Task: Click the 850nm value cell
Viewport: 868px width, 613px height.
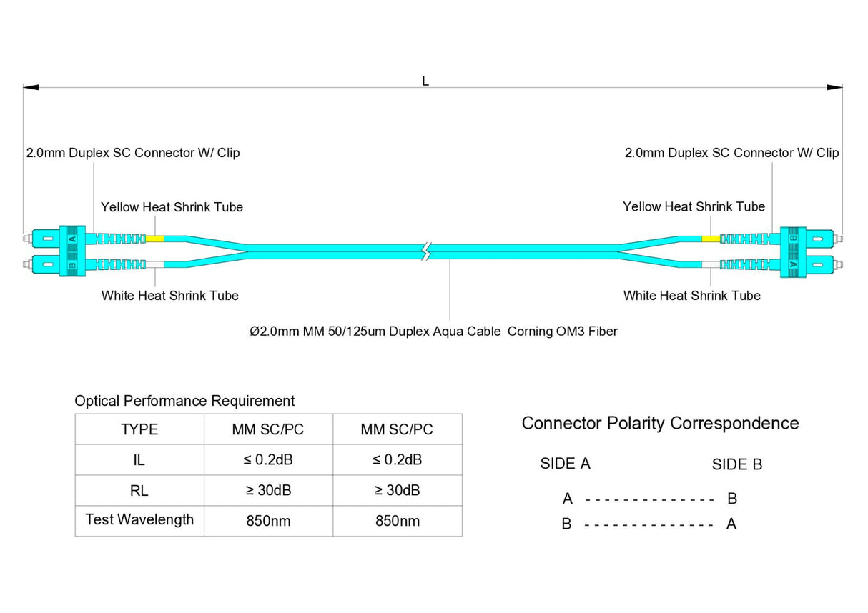Action: point(267,520)
